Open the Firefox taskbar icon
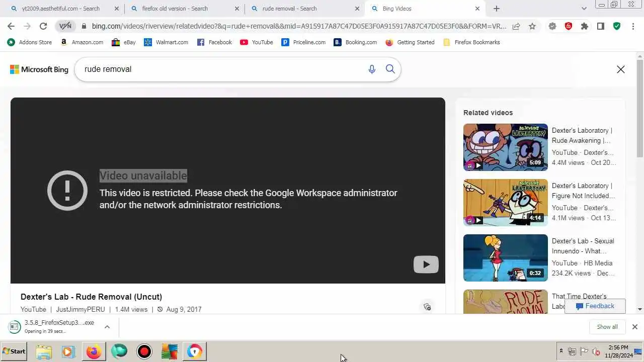The width and height of the screenshot is (644, 362). [x=94, y=351]
